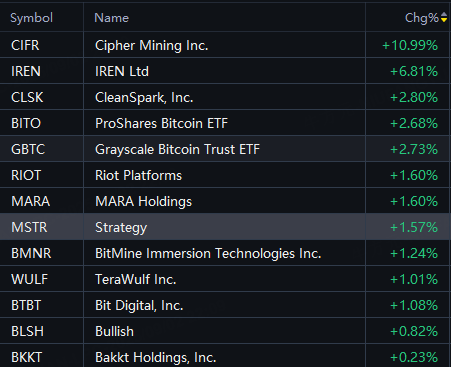Click Bit Digital, Inc. name
451x367 pixels.
[x=139, y=306]
